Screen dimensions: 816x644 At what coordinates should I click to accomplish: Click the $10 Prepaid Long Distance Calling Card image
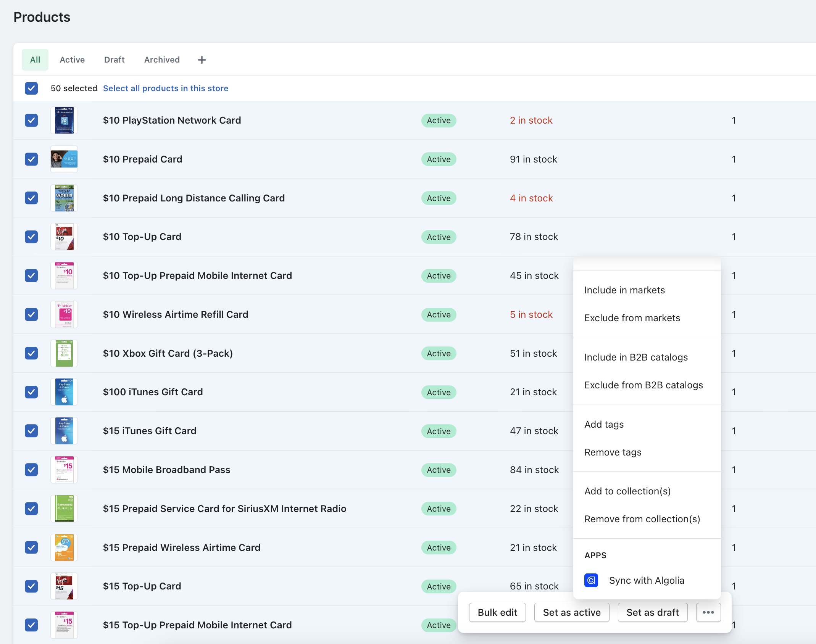[64, 198]
